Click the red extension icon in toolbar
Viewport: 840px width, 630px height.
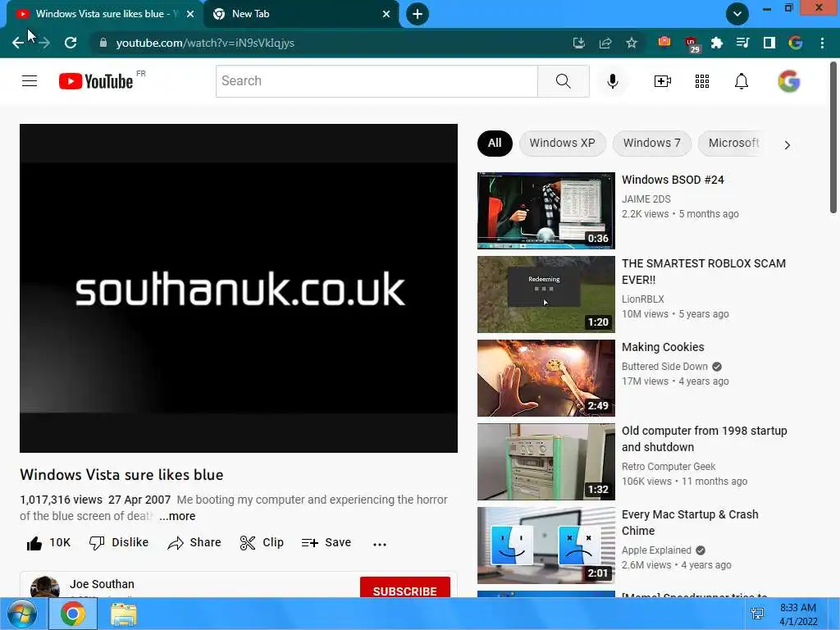664,42
